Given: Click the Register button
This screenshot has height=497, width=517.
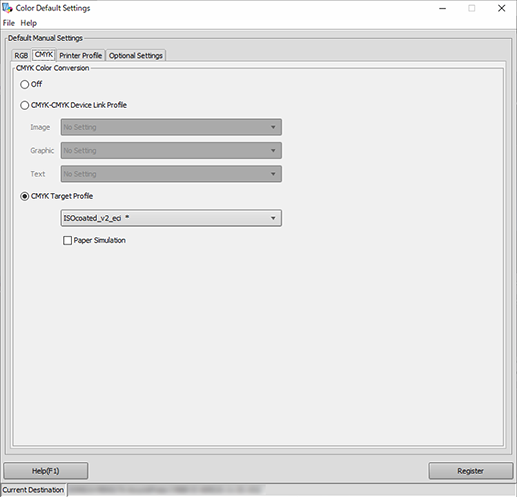Looking at the screenshot, I should coord(470,471).
